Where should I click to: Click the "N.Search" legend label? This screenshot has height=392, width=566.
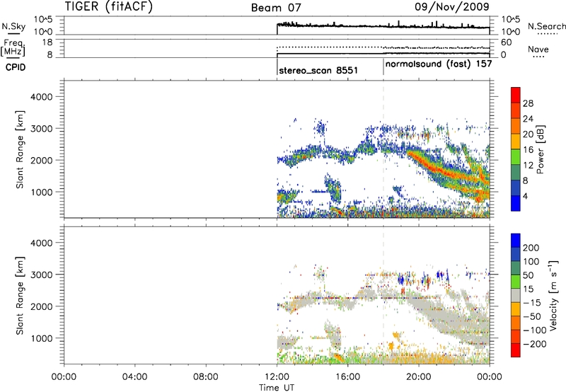[546, 26]
